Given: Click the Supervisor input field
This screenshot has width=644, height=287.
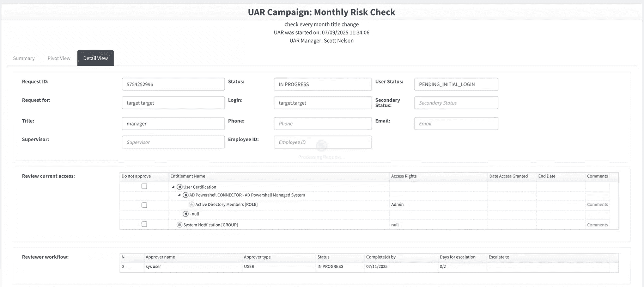Looking at the screenshot, I should tap(173, 142).
